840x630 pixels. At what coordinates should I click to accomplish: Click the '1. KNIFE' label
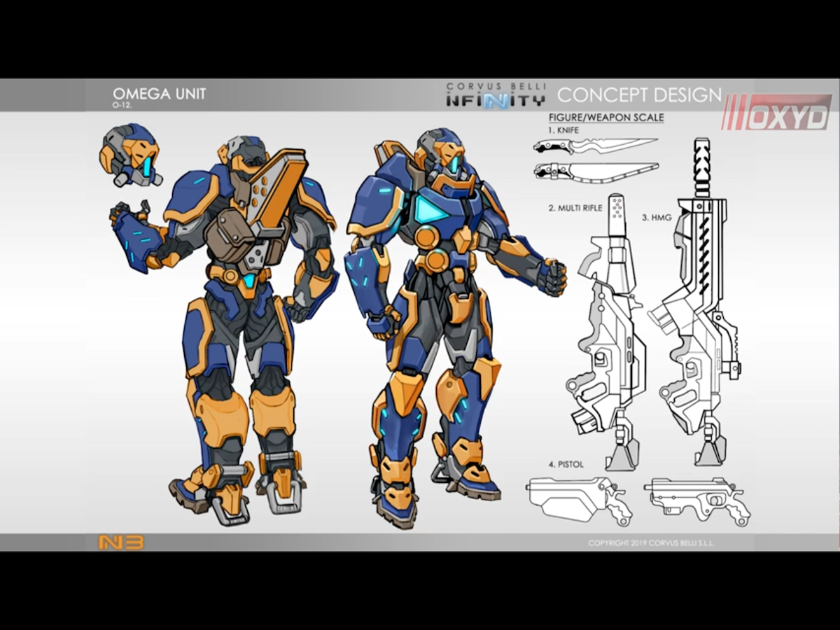tap(564, 130)
